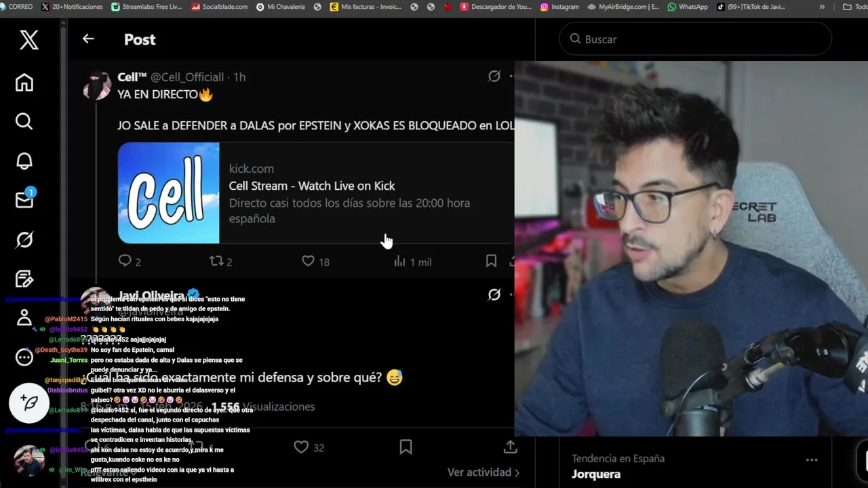This screenshot has height=488, width=868.
Task: Open MyAirBridge.com bookmark
Action: pos(623,7)
